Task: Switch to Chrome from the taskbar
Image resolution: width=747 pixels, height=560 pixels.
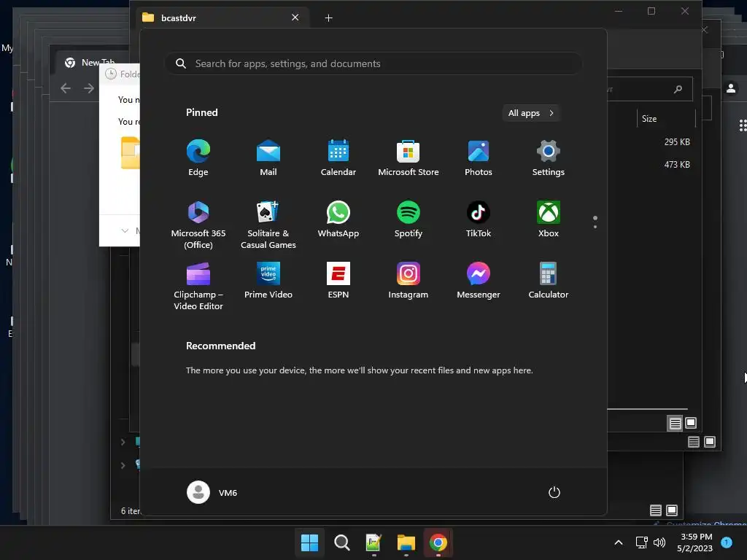Action: pos(438,542)
